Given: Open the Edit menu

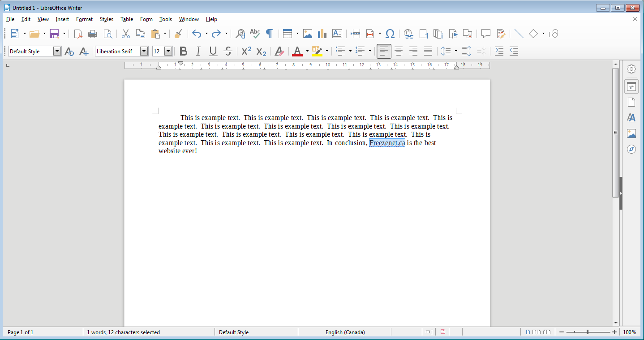Looking at the screenshot, I should (26, 19).
